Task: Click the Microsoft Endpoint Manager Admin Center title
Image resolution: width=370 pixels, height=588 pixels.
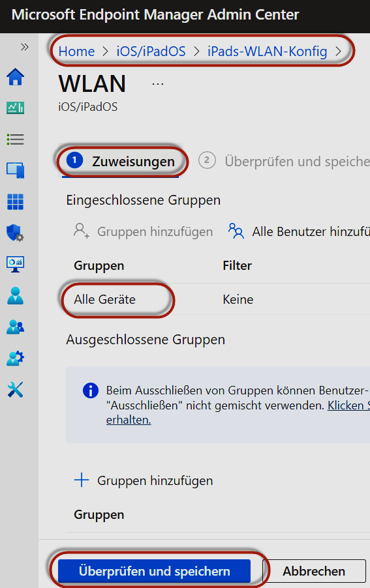Action: 155,14
